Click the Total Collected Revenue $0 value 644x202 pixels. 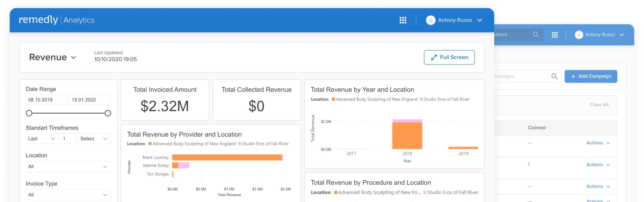pyautogui.click(x=257, y=106)
